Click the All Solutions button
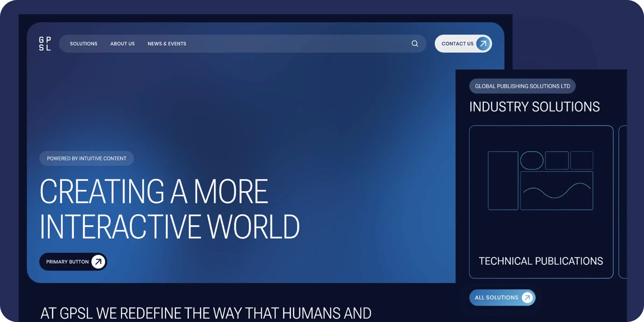This screenshot has width=644, height=322. tap(496, 297)
